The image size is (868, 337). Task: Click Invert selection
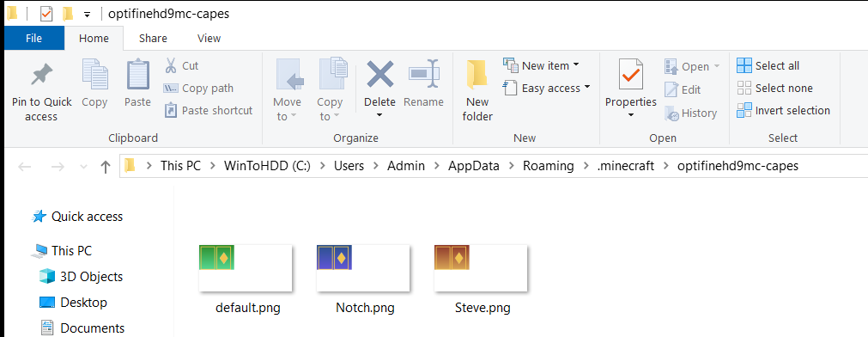pos(783,110)
